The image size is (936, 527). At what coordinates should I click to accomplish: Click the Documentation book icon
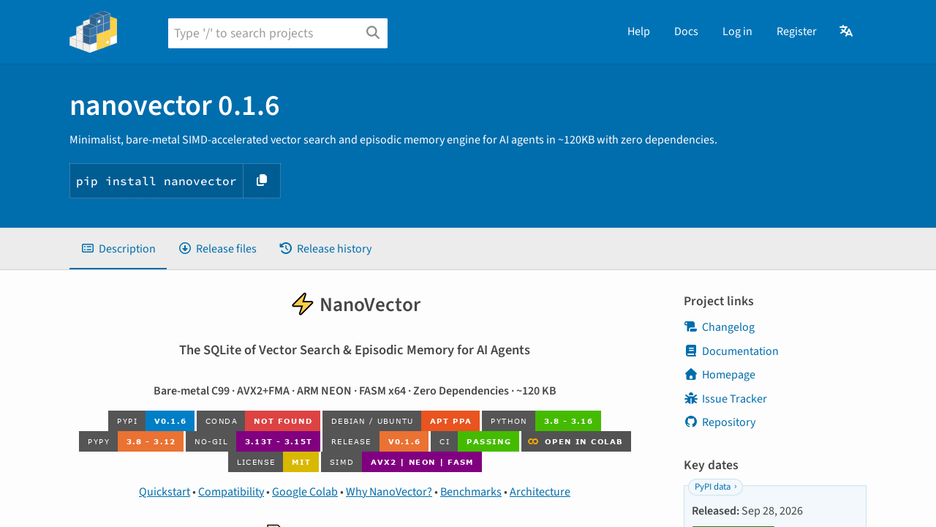pyautogui.click(x=691, y=351)
